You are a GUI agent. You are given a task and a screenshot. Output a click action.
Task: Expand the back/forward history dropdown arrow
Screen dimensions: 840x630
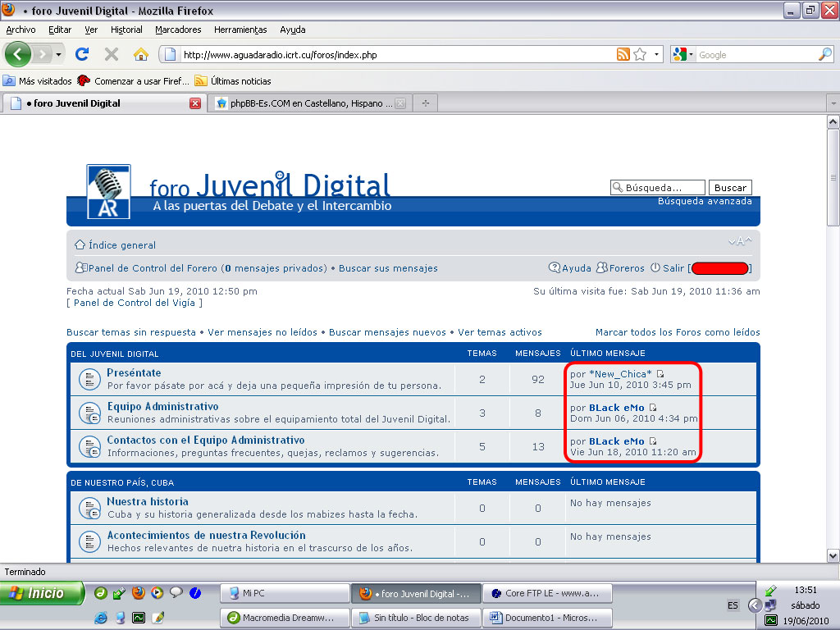coord(59,55)
